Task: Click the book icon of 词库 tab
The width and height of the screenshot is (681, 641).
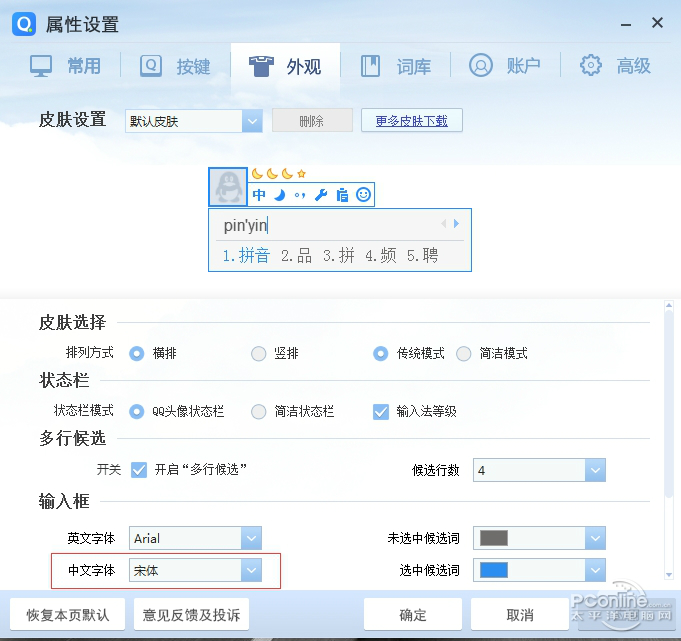Action: pyautogui.click(x=370, y=66)
